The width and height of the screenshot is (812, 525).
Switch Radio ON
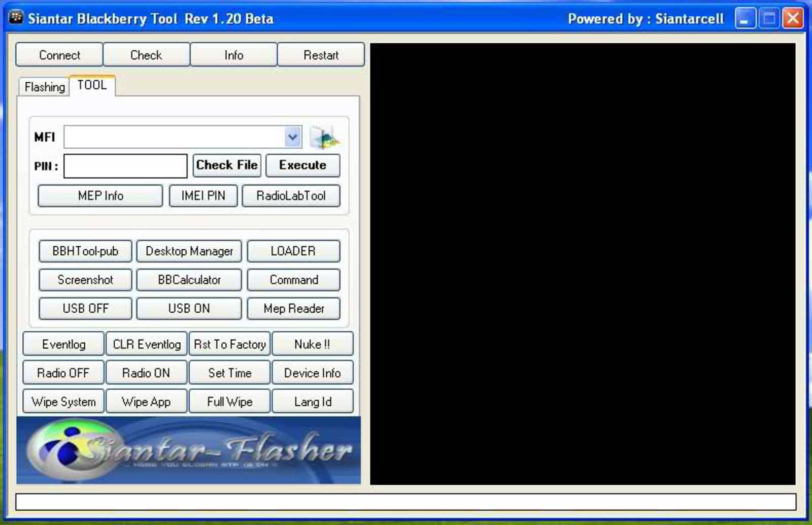click(147, 373)
